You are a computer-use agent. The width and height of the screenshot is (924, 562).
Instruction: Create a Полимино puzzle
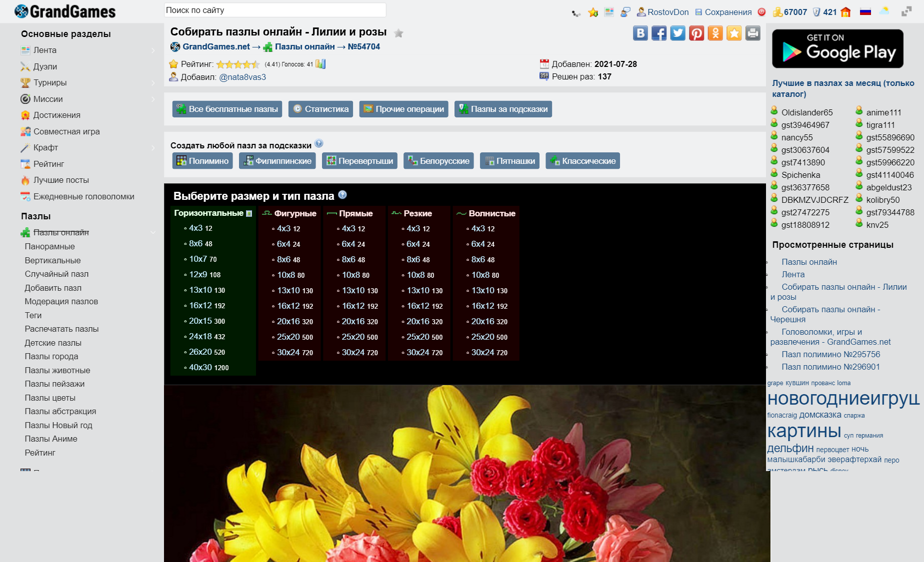coord(202,161)
